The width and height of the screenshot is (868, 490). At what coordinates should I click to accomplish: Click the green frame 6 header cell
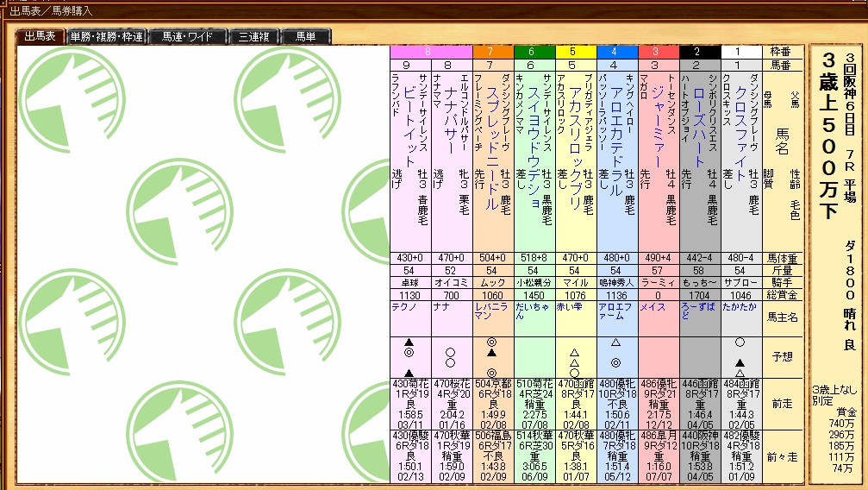(x=534, y=52)
